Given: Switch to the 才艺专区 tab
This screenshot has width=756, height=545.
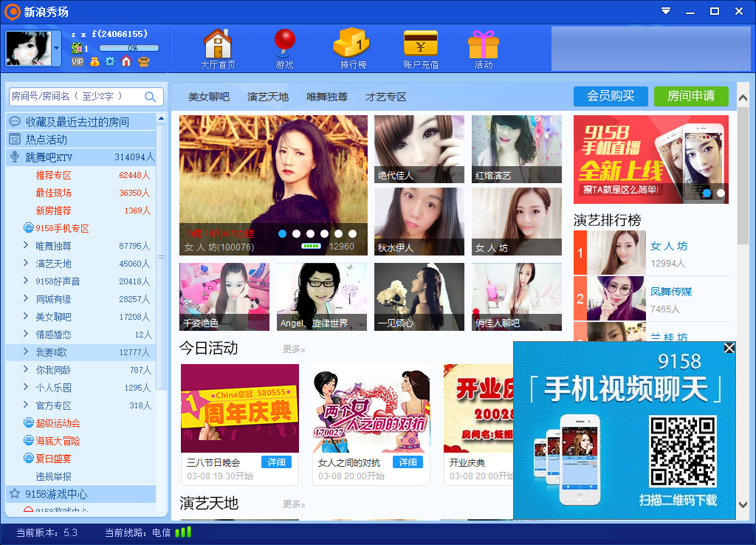Looking at the screenshot, I should (x=384, y=96).
